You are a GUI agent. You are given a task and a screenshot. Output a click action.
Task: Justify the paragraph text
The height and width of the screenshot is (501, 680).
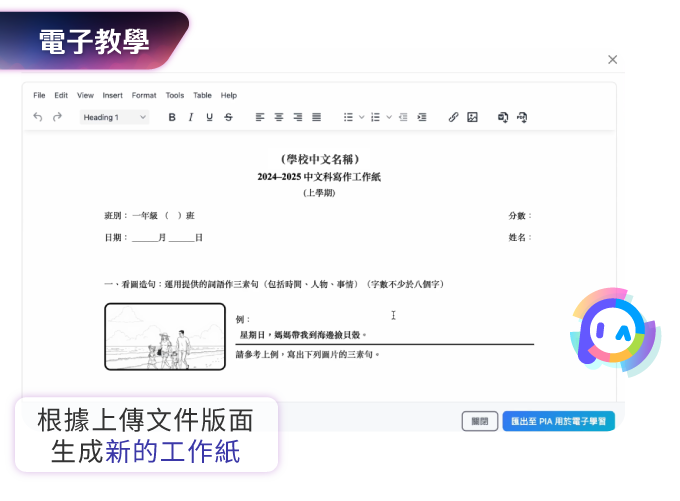pyautogui.click(x=317, y=117)
